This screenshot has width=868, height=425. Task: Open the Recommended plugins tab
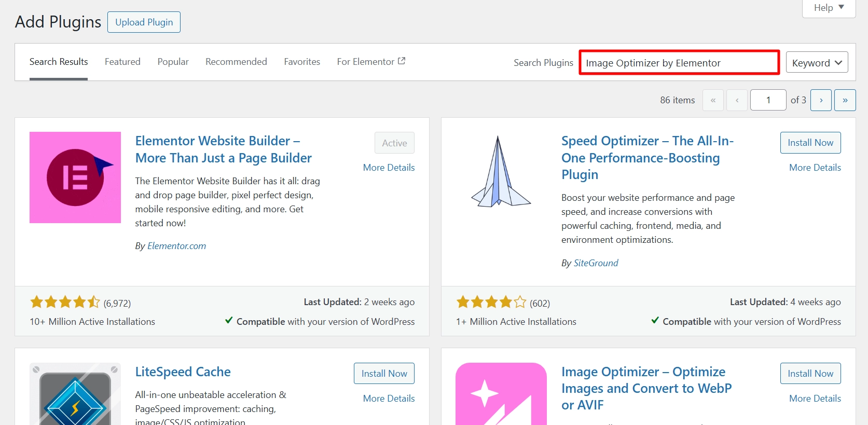click(236, 62)
